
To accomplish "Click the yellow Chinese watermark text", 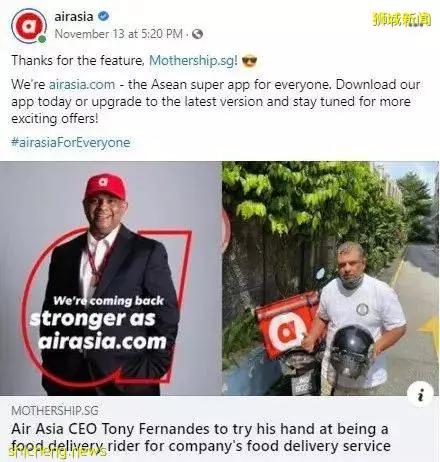I will coord(402,19).
